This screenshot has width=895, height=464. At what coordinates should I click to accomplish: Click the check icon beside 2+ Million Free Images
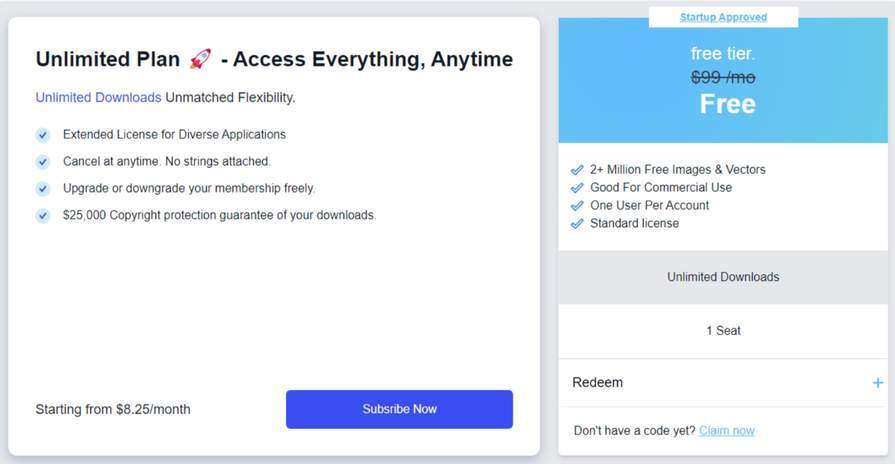coord(577,170)
